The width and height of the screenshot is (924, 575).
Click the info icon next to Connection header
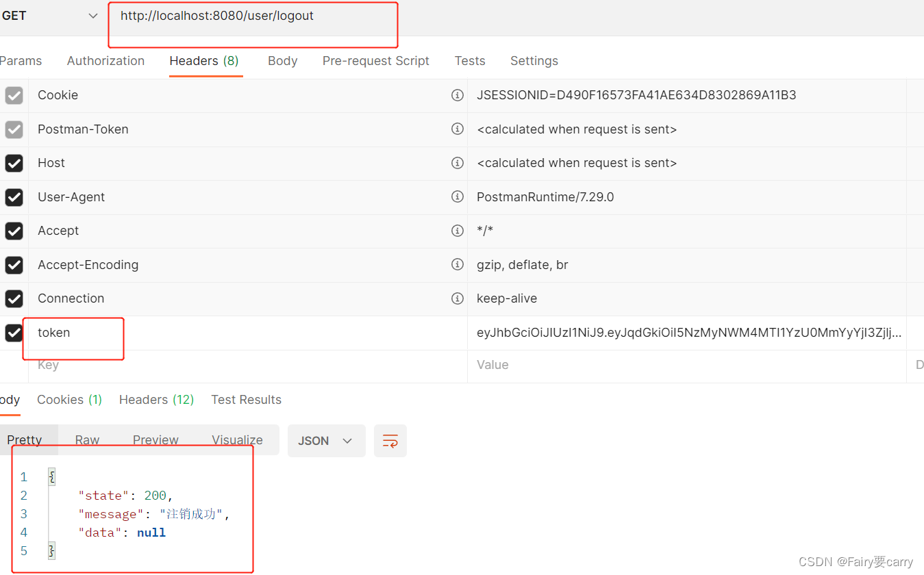click(458, 298)
